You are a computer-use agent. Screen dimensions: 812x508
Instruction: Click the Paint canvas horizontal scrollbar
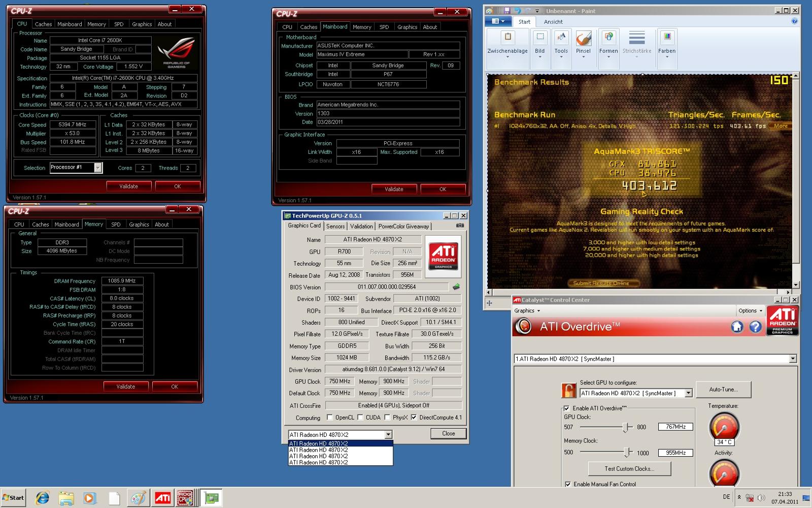(x=641, y=292)
